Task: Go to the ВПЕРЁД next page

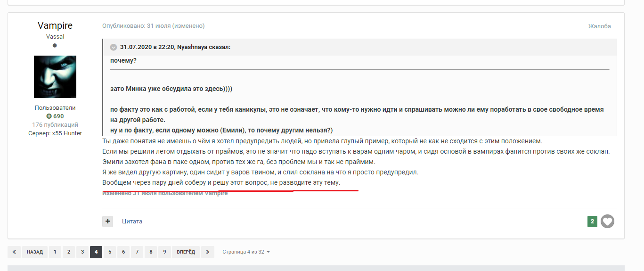Action: coord(186,252)
